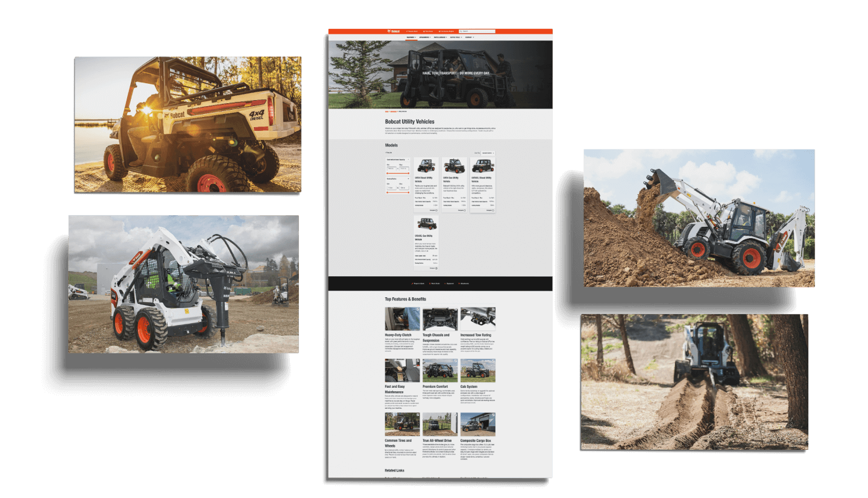Click the 'Related Links' heading
Screen dimensions: 868x498
click(x=395, y=470)
